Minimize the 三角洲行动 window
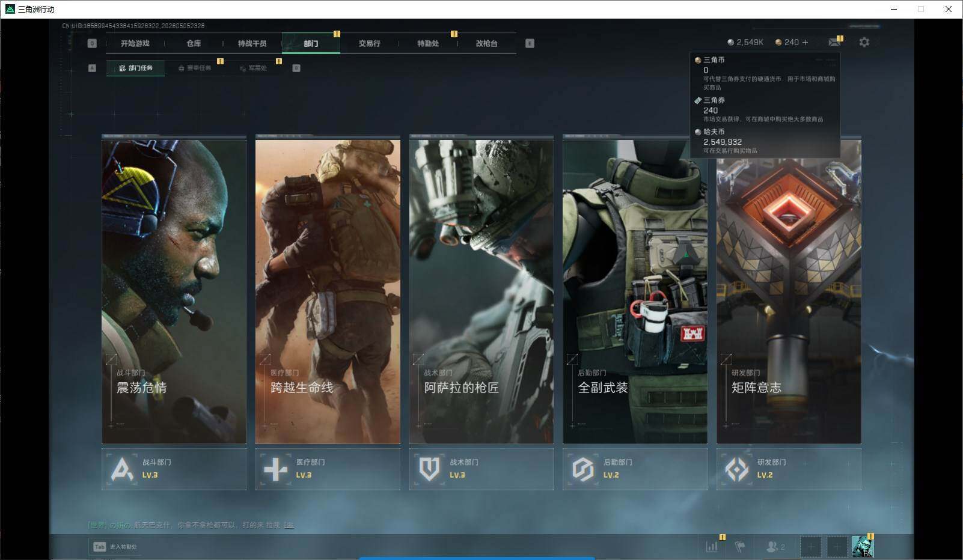 [893, 9]
